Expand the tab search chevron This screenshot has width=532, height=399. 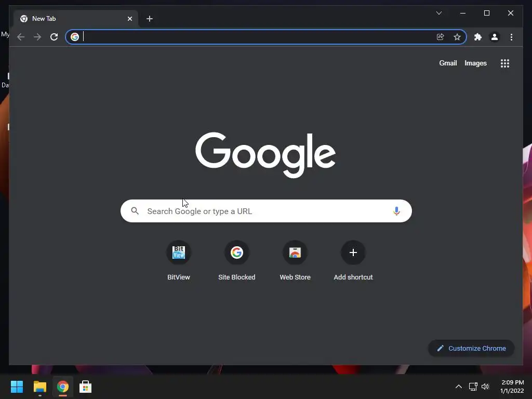438,13
